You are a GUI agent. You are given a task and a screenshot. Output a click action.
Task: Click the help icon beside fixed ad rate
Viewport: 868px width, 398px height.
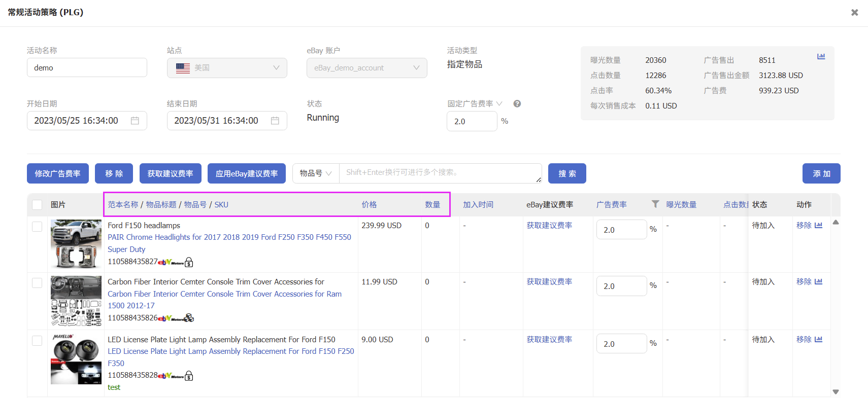517,104
